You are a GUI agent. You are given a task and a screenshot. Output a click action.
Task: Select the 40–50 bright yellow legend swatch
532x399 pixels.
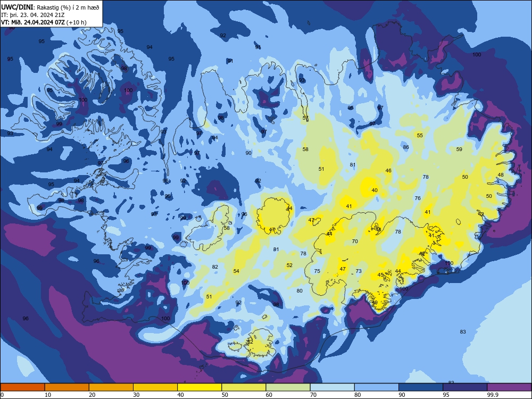coord(199,387)
